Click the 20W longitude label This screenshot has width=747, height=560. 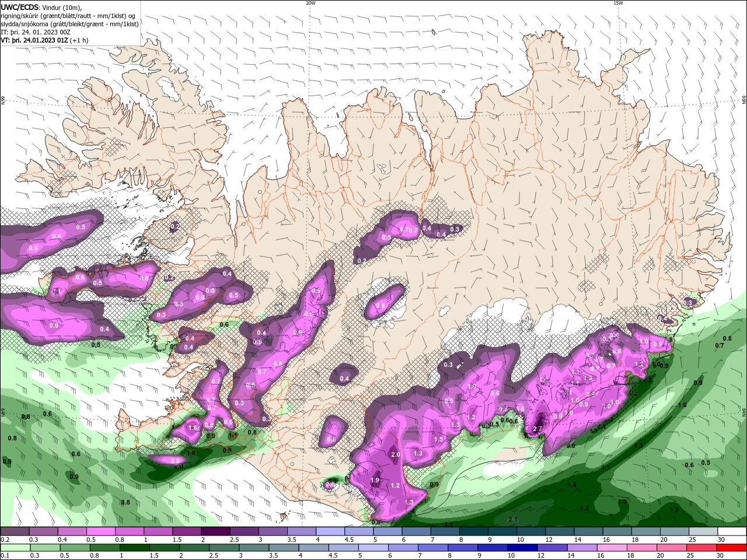(x=310, y=3)
